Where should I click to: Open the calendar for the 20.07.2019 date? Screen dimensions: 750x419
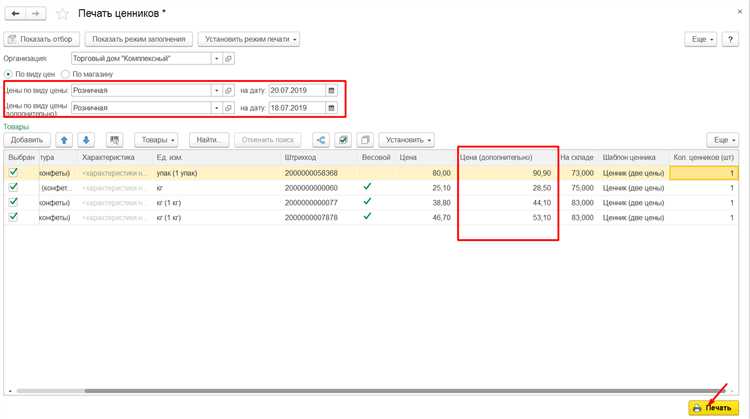(x=332, y=90)
